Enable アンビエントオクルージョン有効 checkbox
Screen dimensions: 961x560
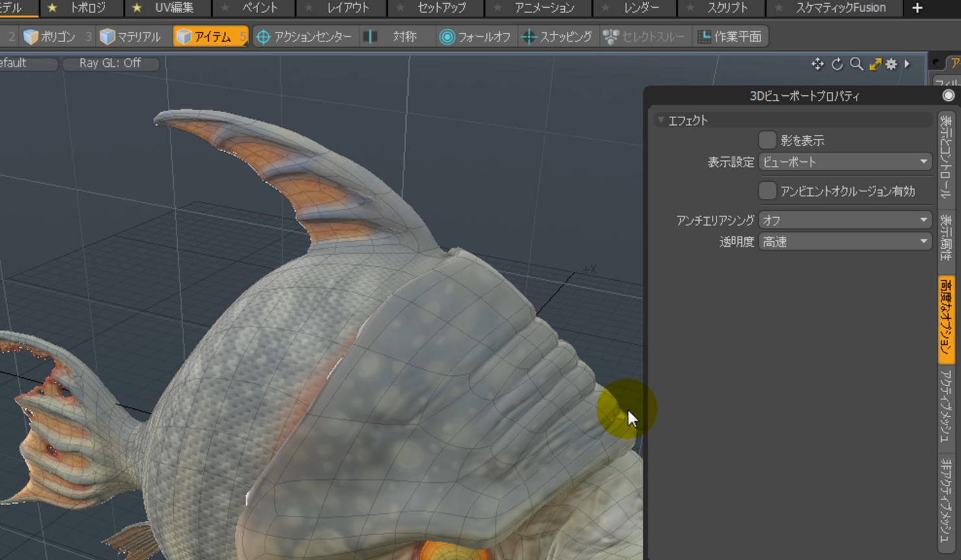click(767, 191)
